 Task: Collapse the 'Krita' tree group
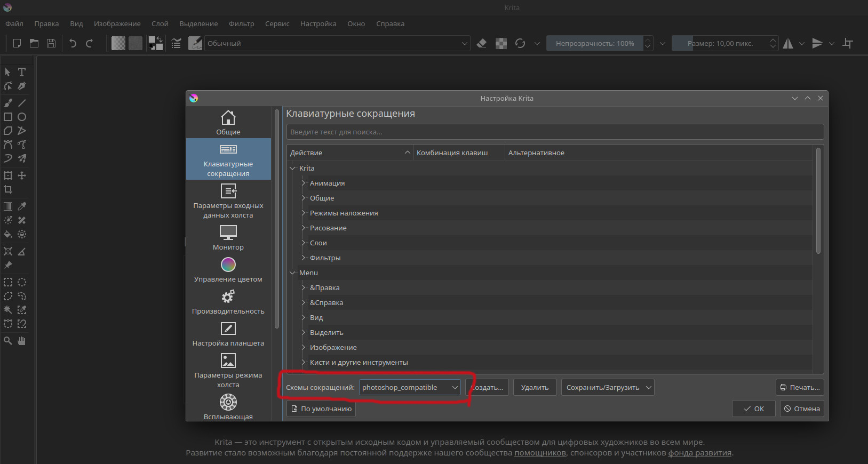[x=292, y=168]
